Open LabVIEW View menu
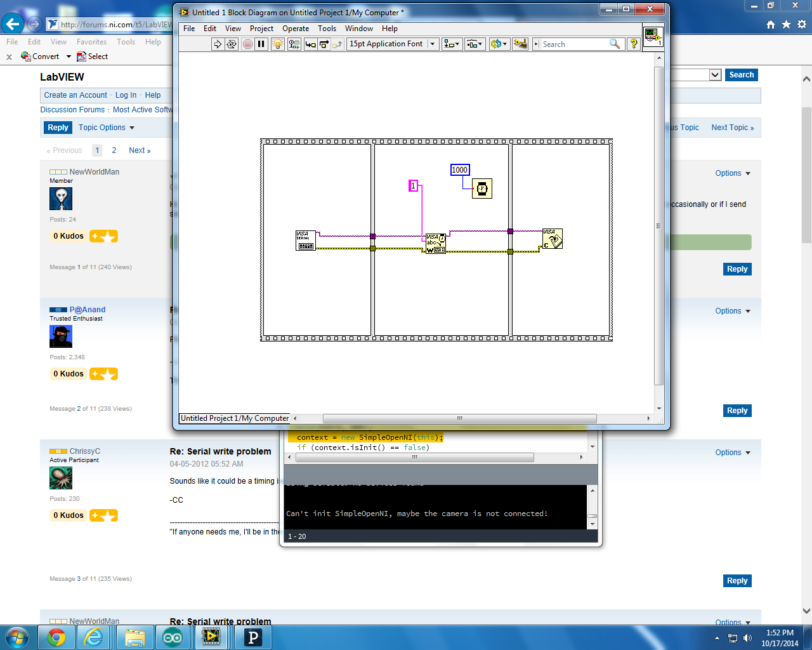 tap(233, 29)
